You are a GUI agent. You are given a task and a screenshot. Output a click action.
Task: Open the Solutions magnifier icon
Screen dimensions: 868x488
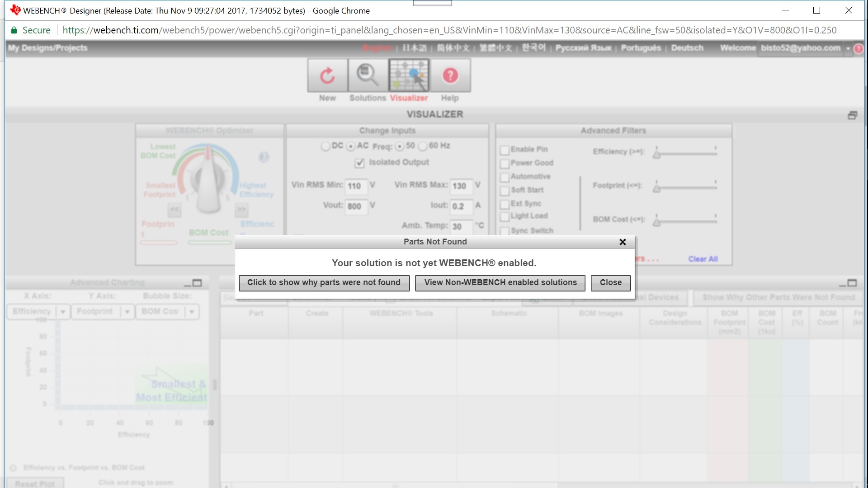point(368,75)
